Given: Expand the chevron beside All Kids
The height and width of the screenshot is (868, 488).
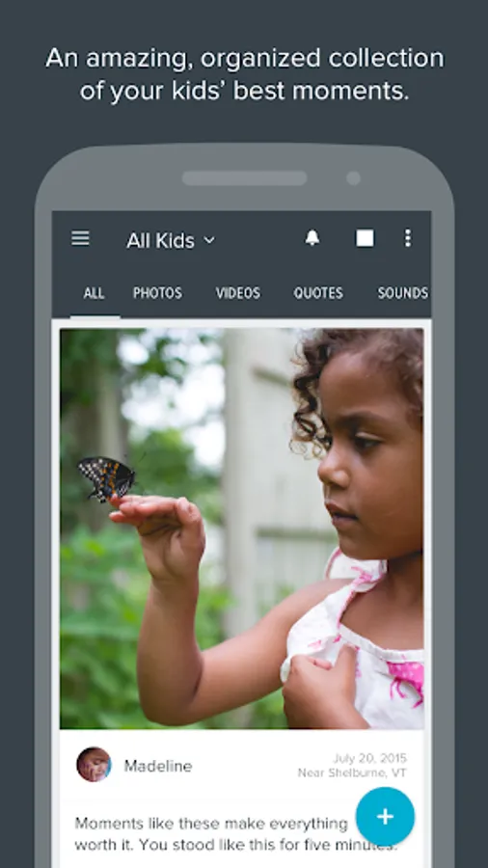Looking at the screenshot, I should click(209, 240).
